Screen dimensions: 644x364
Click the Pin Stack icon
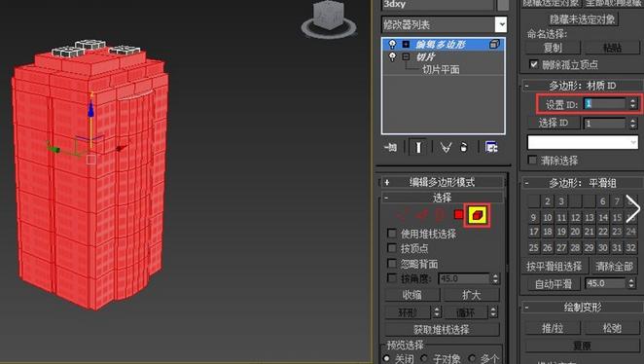390,147
